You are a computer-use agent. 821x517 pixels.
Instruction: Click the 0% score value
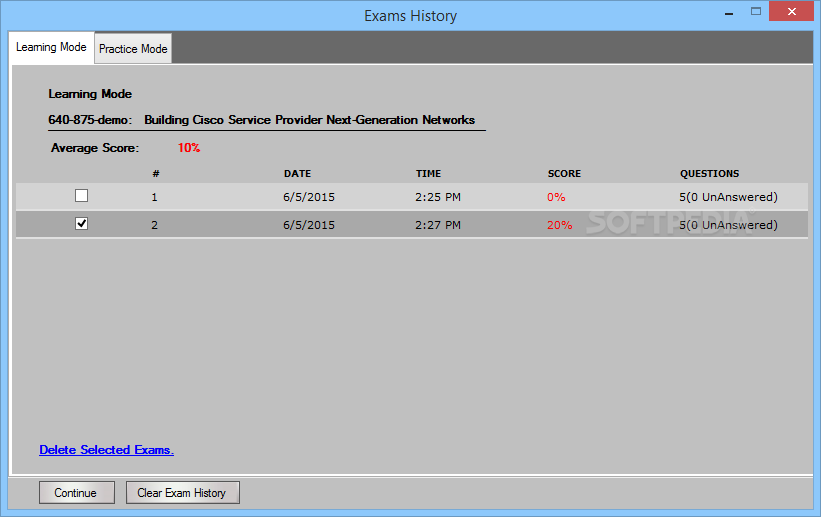(x=556, y=197)
